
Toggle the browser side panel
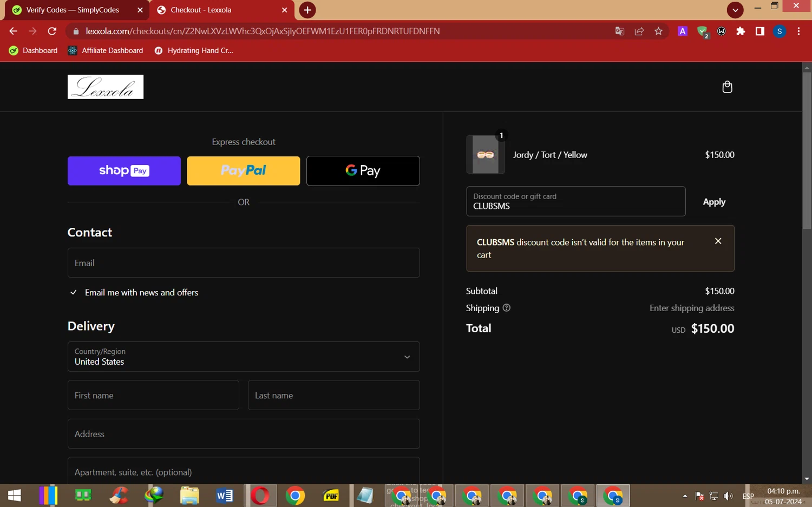760,31
